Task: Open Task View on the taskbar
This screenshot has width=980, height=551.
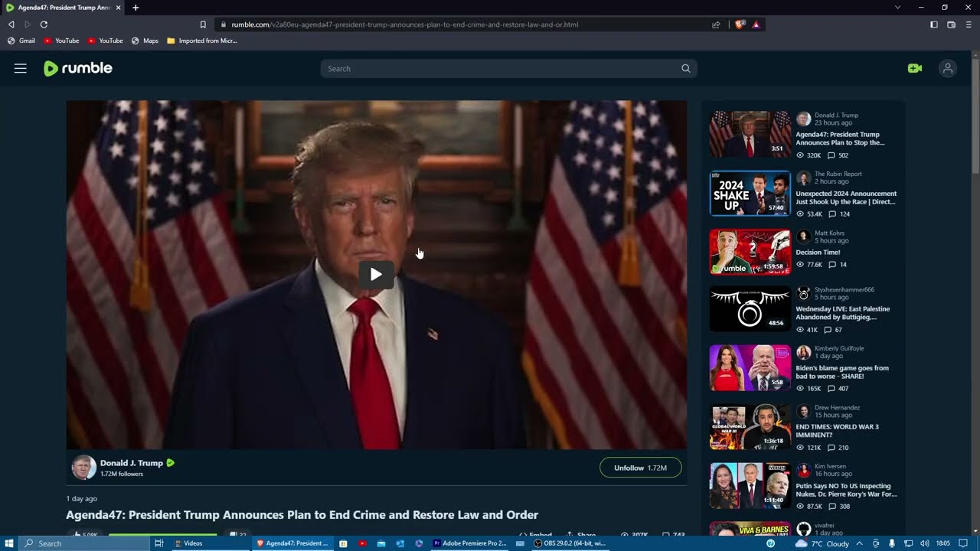Action: 159,543
